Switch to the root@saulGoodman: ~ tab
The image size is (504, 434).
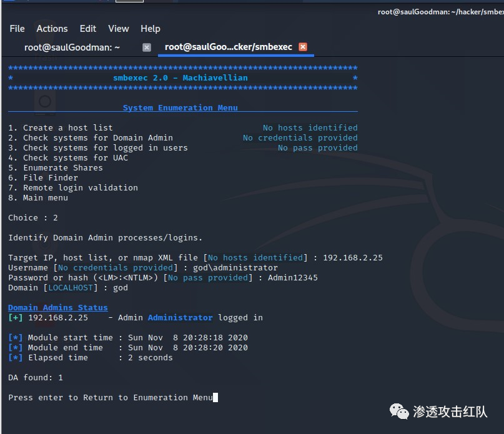72,47
